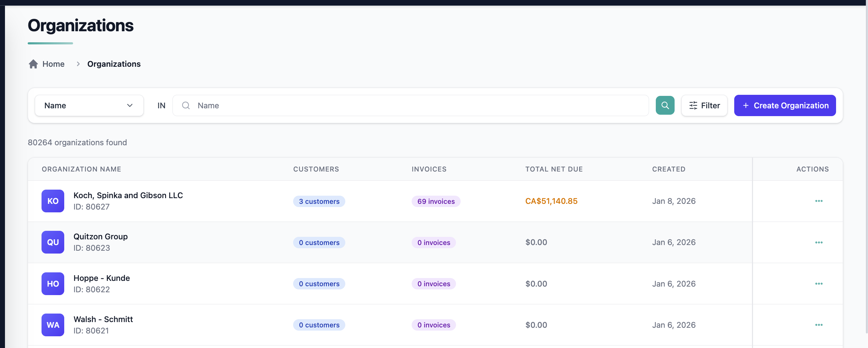Screen dimensions: 868x348
Task: Open actions menu for Koch, Spinka and Gibson
Action: tap(819, 201)
